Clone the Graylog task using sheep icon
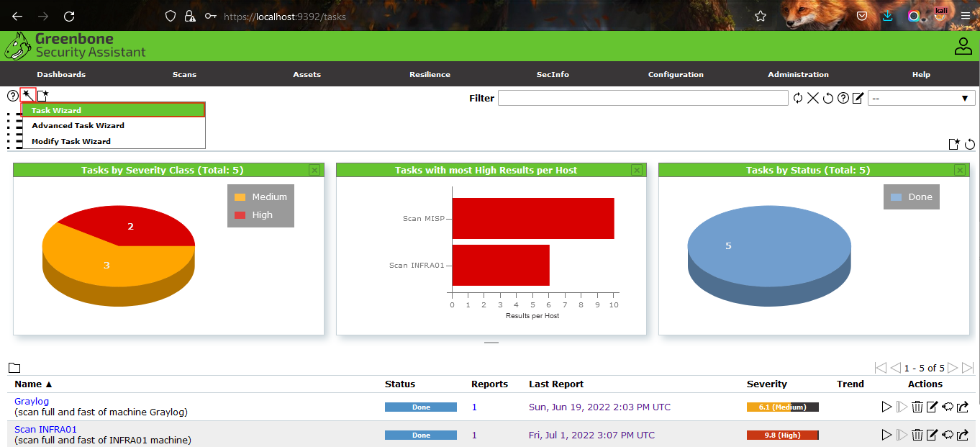Image resolution: width=980 pixels, height=447 pixels. coord(948,407)
